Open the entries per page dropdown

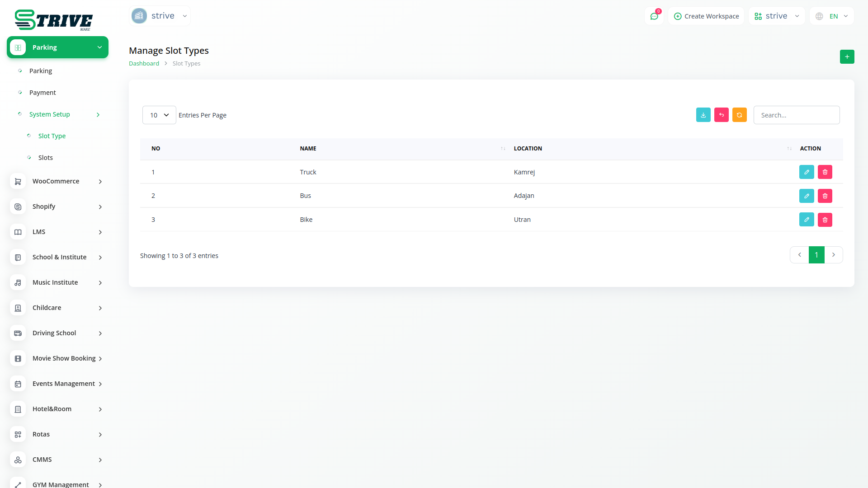pyautogui.click(x=159, y=115)
